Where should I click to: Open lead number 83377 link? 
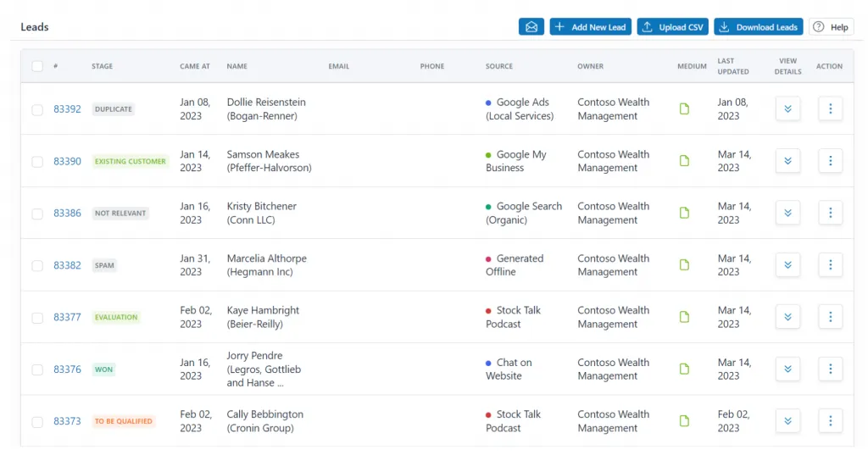pos(67,317)
